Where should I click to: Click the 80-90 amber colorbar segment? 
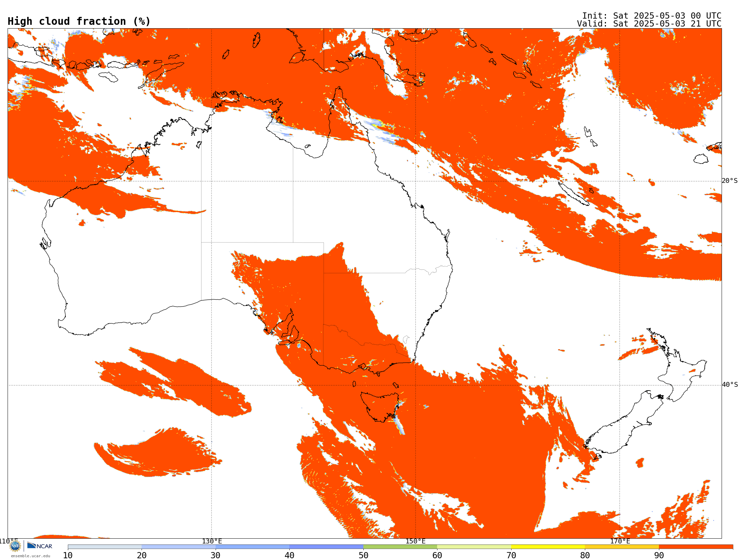pos(622,547)
